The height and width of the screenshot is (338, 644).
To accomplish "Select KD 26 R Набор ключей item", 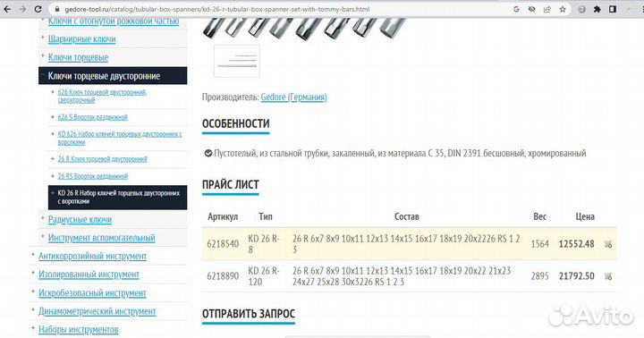I will [117, 197].
